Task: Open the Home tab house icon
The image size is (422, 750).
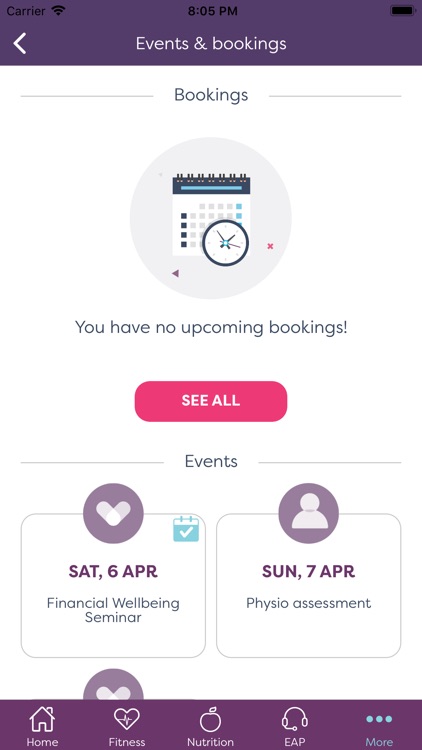Action: (x=42, y=719)
